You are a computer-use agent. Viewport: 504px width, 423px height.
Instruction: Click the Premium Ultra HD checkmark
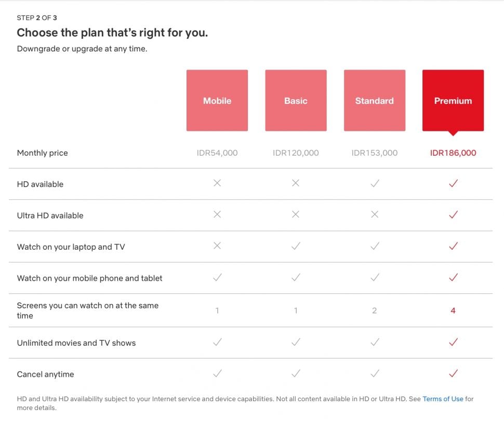(x=453, y=214)
